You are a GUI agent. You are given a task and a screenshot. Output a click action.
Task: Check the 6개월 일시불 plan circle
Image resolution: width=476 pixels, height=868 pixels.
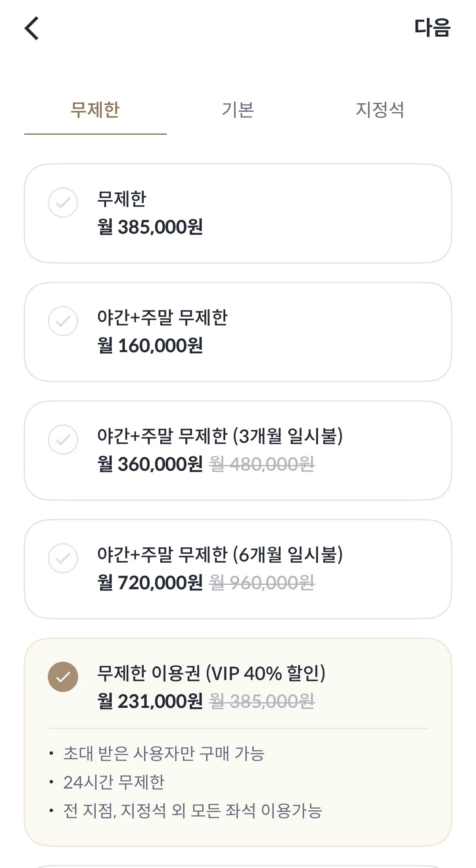click(63, 558)
